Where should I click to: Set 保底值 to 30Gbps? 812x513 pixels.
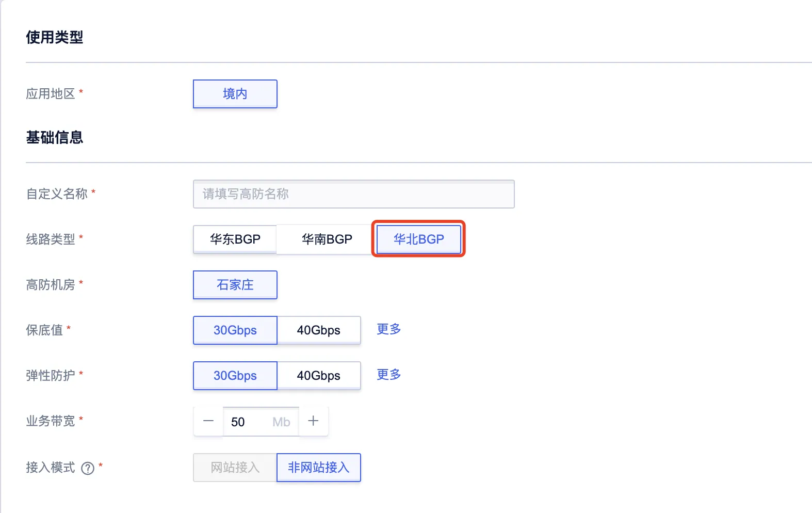click(x=235, y=330)
